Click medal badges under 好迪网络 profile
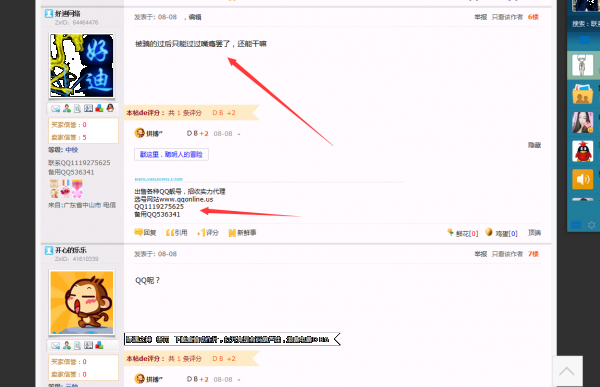Screen dimensions: 600x387 point(66,188)
